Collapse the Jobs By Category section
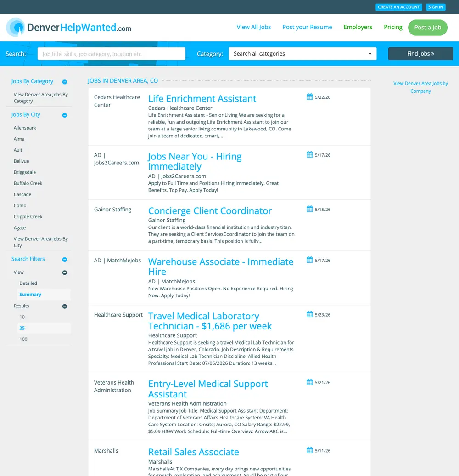459x476 pixels. [65, 82]
